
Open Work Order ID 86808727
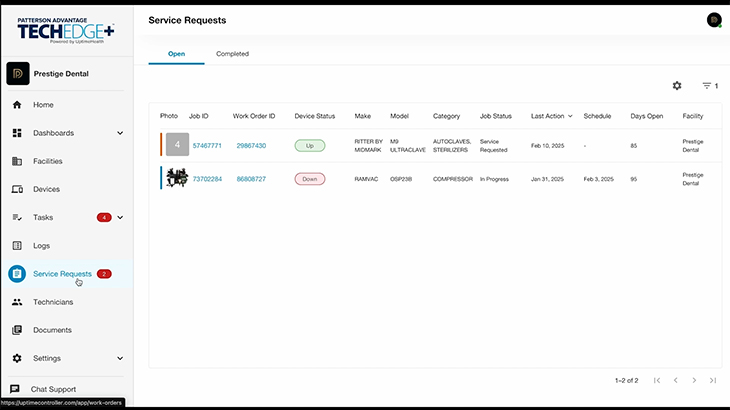pos(251,178)
